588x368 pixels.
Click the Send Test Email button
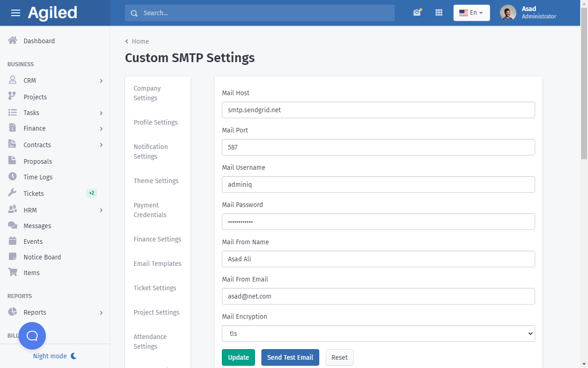(290, 357)
